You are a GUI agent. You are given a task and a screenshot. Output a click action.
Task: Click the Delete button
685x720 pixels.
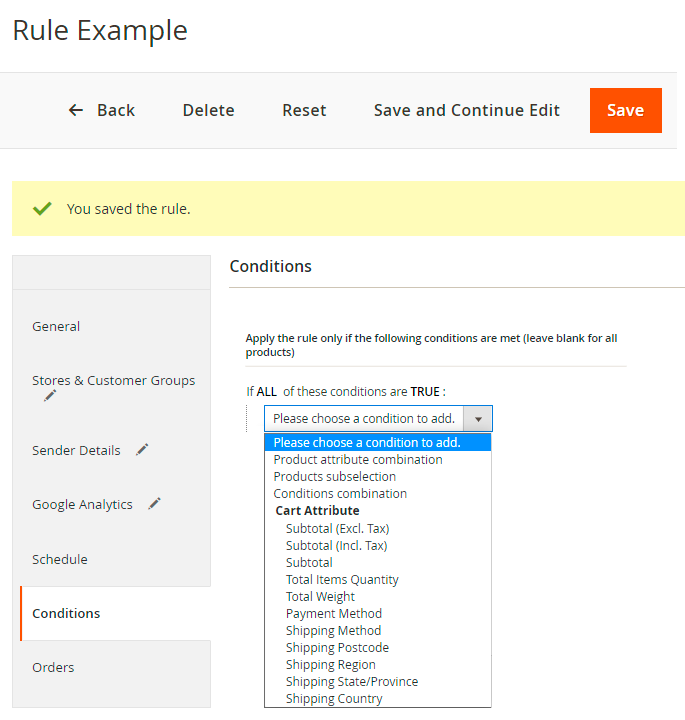coord(208,110)
